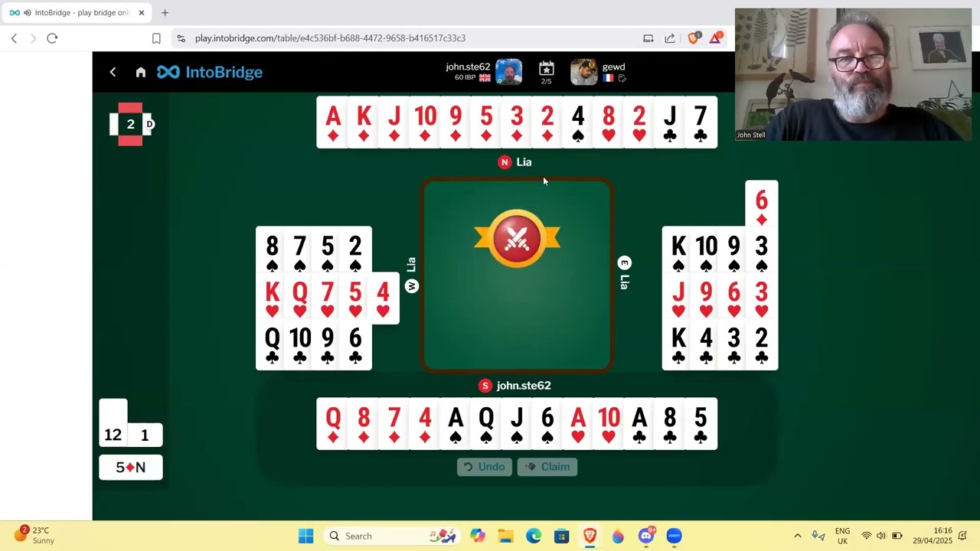This screenshot has width=980, height=551.
Task: Open site settings icon beside the URL
Action: point(181,38)
